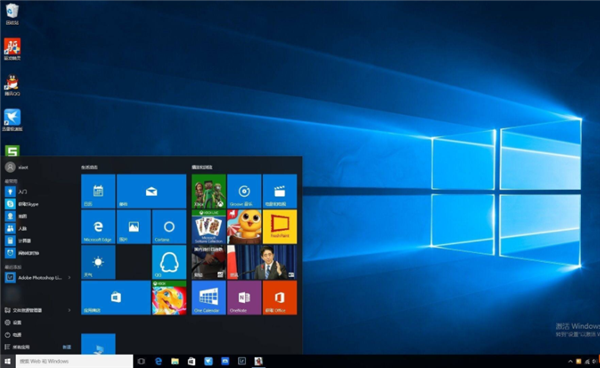The height and width of the screenshot is (368, 600).
Task: Open the Store shopping bag tile
Action: coord(116,298)
